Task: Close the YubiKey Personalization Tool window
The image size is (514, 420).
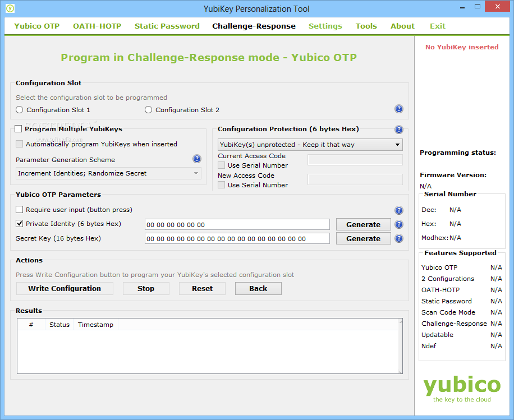Action: pyautogui.click(x=497, y=7)
